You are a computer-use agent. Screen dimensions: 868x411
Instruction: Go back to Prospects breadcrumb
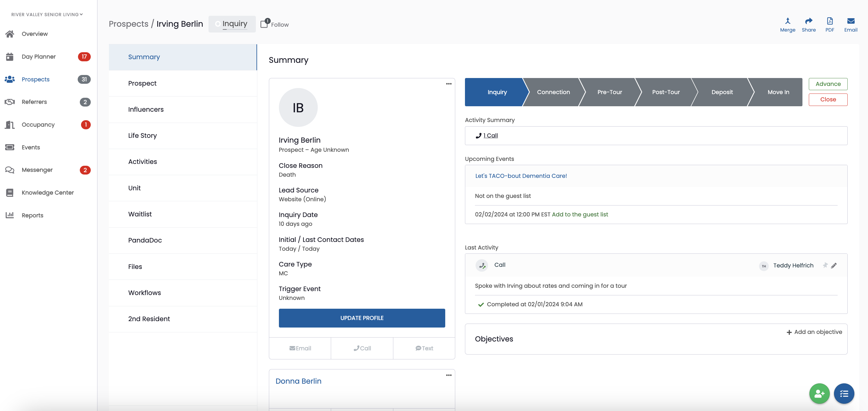coord(128,24)
